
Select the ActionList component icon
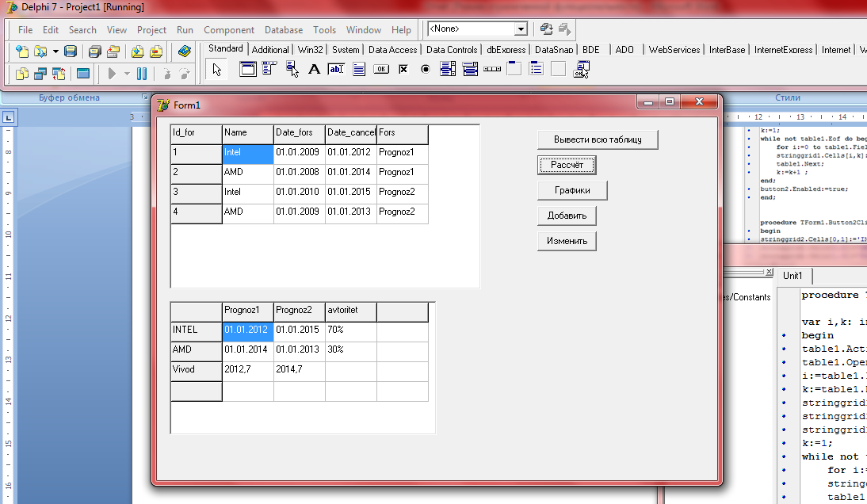581,69
